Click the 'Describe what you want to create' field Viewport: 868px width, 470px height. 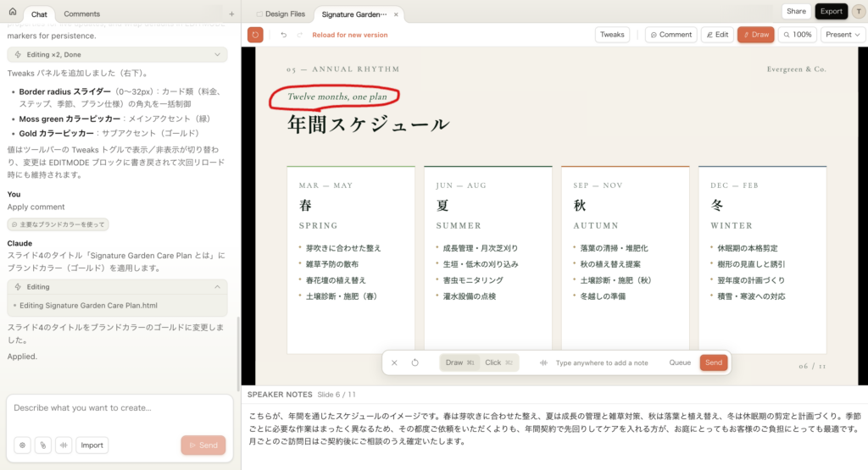[x=119, y=408]
